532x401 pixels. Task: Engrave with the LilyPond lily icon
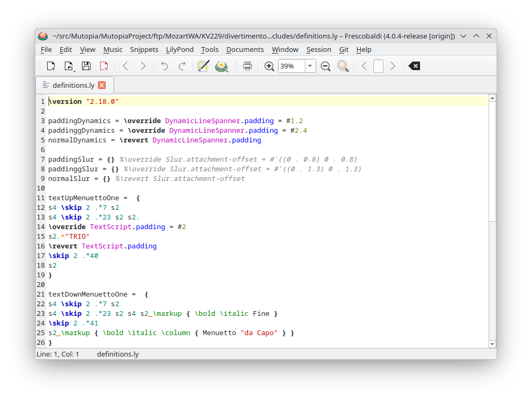click(x=221, y=66)
